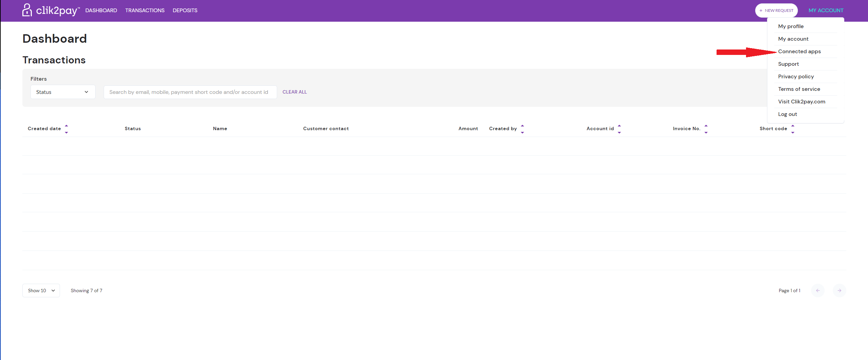The height and width of the screenshot is (360, 868).
Task: Select My profile from the menu
Action: tap(791, 26)
